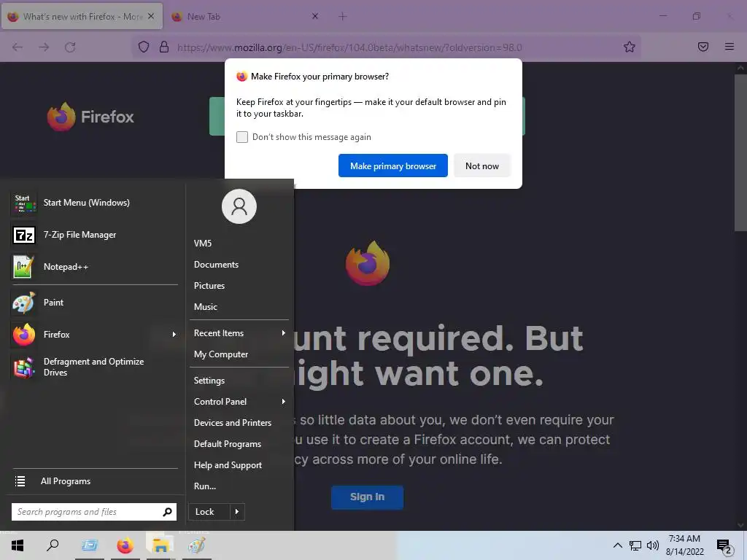Open Documents from Start menu
Image resolution: width=747 pixels, height=560 pixels.
coord(216,264)
